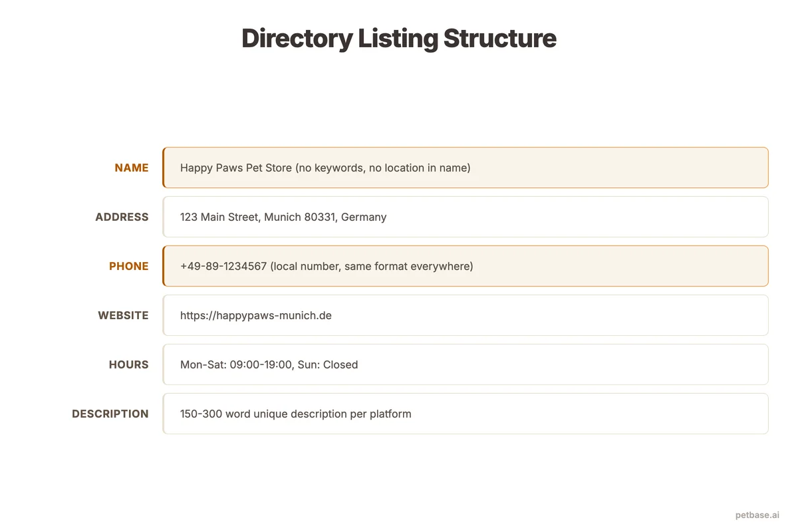Select the 123 Main Street address field

pyautogui.click(x=465, y=217)
